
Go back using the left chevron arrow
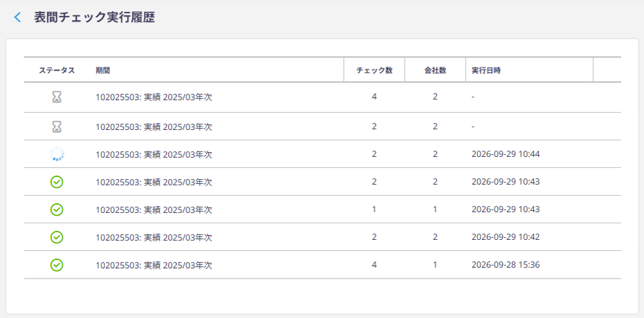point(17,17)
